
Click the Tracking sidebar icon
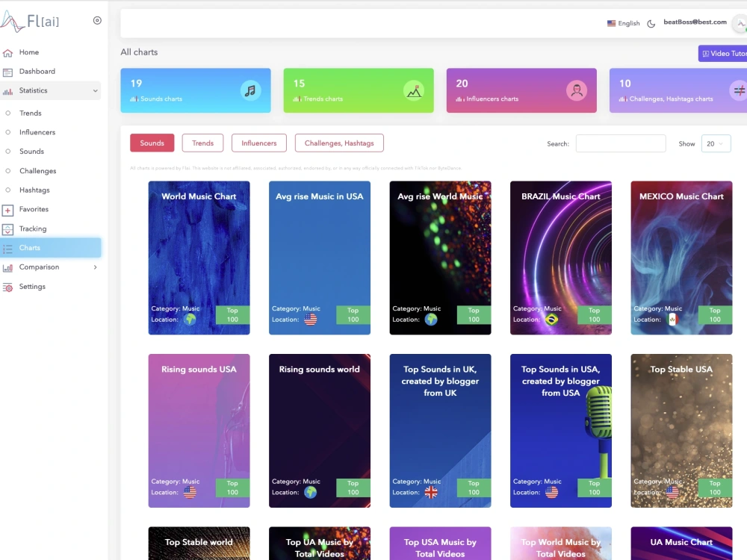7,229
